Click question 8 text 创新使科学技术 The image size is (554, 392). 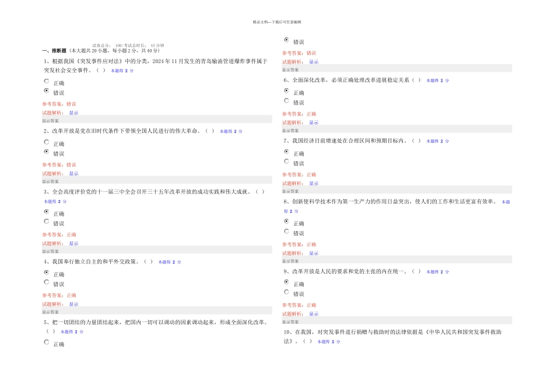390,202
